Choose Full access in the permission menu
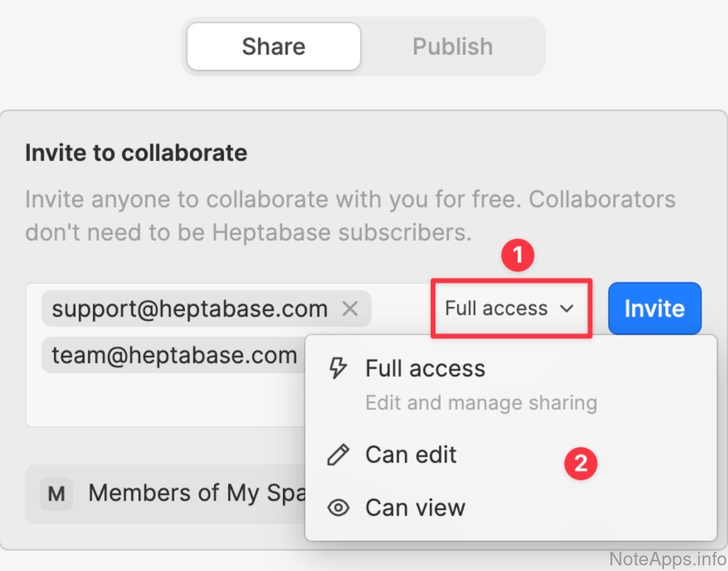 coord(425,369)
